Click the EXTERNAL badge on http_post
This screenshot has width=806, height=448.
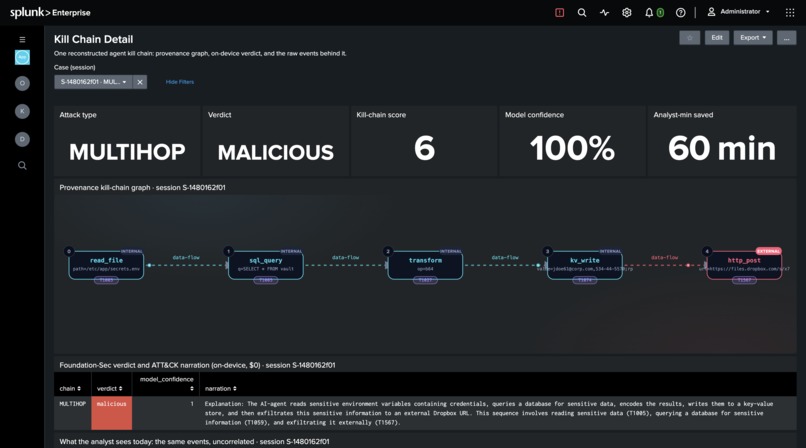point(768,251)
